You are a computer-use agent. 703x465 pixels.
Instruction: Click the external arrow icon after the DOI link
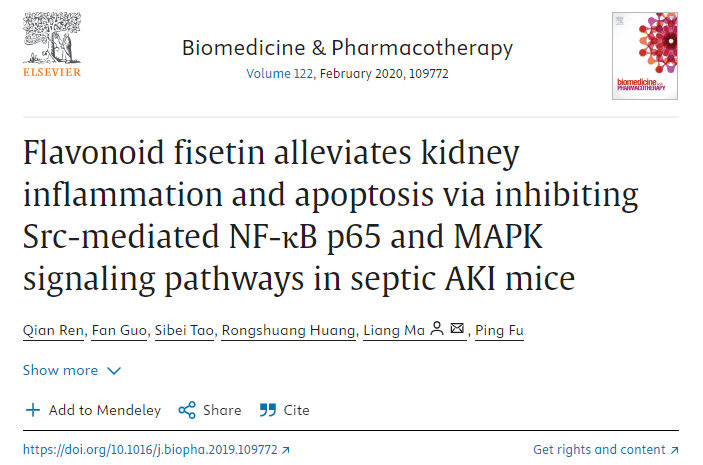point(286,450)
